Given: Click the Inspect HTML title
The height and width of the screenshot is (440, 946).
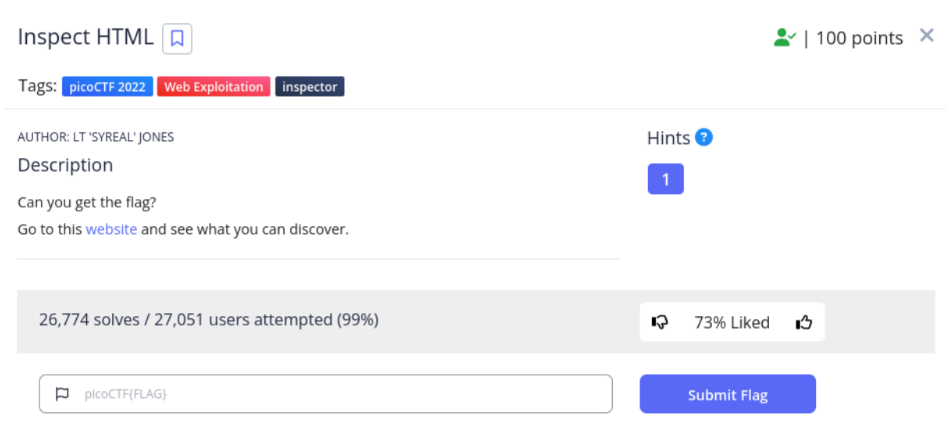Looking at the screenshot, I should pyautogui.click(x=86, y=38).
